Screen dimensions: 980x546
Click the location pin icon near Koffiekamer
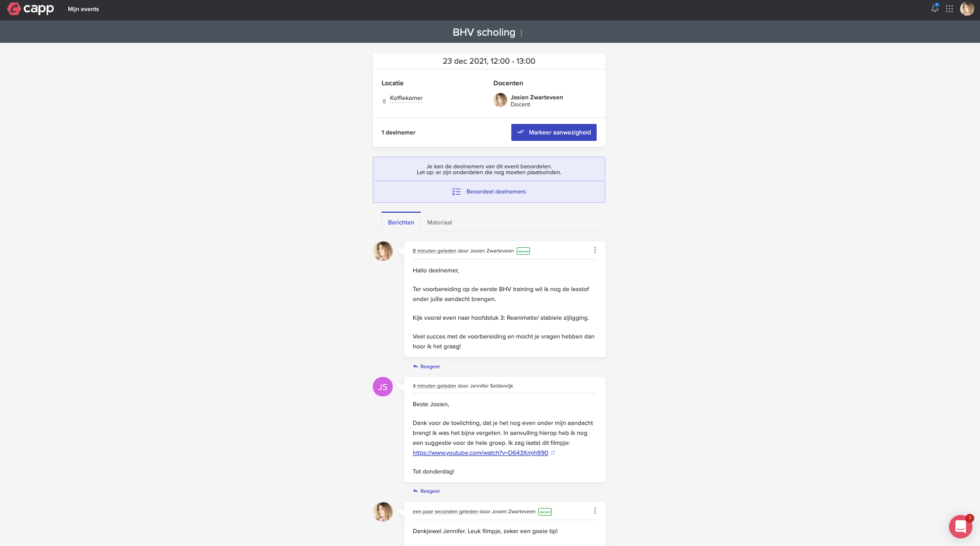tap(384, 101)
